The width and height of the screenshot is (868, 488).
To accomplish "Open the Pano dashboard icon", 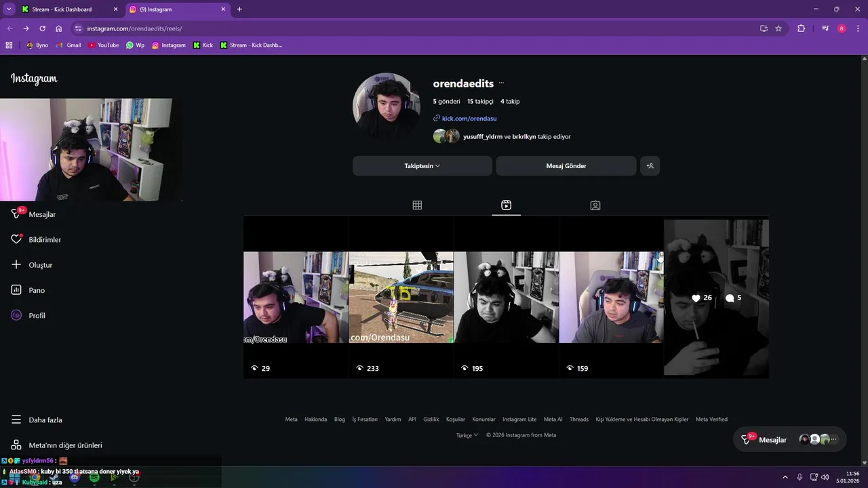I will tap(17, 290).
